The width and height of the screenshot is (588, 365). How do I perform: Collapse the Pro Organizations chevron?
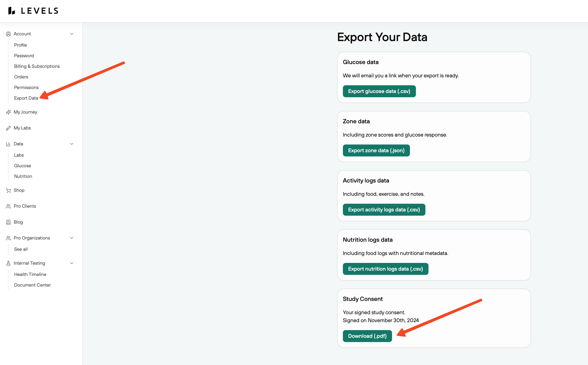coord(72,238)
